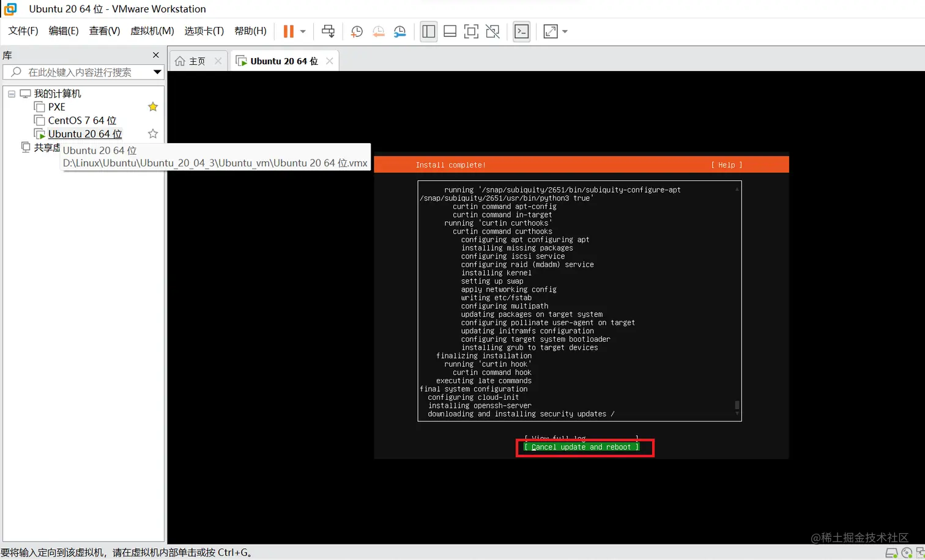Click the Unity mode icon
The width and height of the screenshot is (925, 560).
click(492, 31)
